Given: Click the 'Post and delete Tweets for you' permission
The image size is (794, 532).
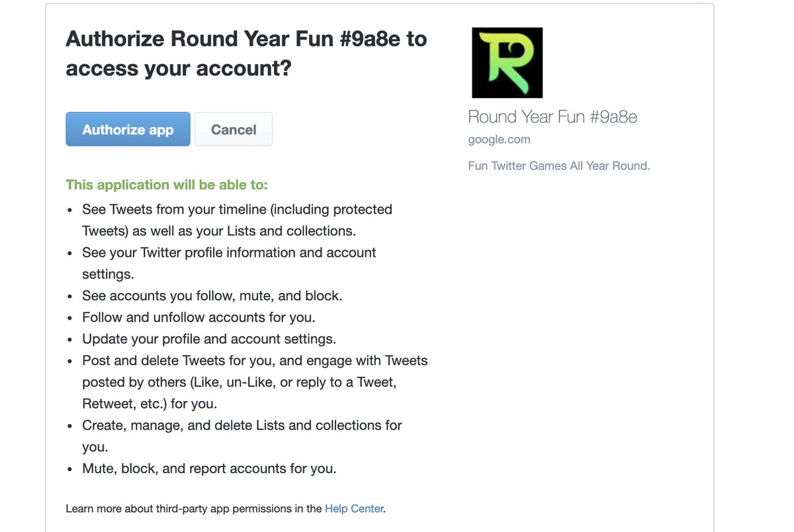Looking at the screenshot, I should (x=255, y=382).
